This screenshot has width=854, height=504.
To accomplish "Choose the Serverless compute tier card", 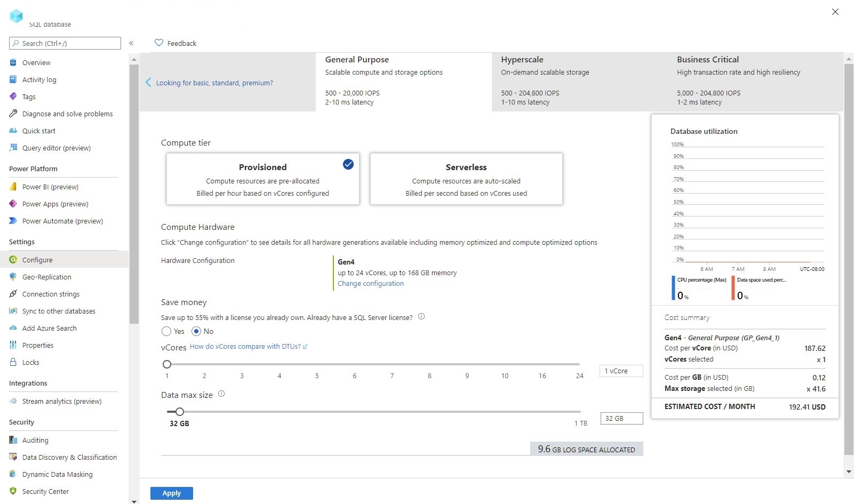I will [x=466, y=179].
